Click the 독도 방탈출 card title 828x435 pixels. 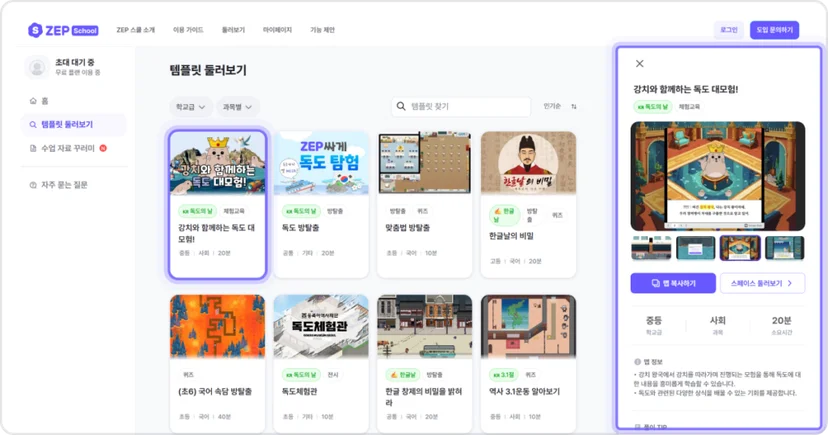[x=300, y=228]
